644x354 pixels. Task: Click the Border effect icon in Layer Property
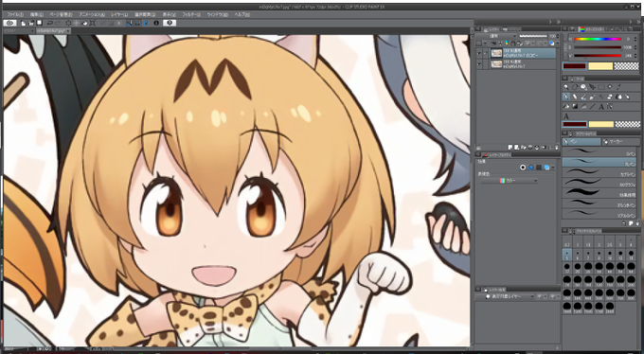523,168
